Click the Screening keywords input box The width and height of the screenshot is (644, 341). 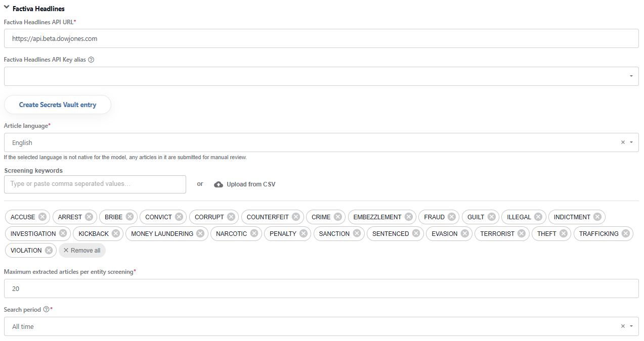[95, 184]
